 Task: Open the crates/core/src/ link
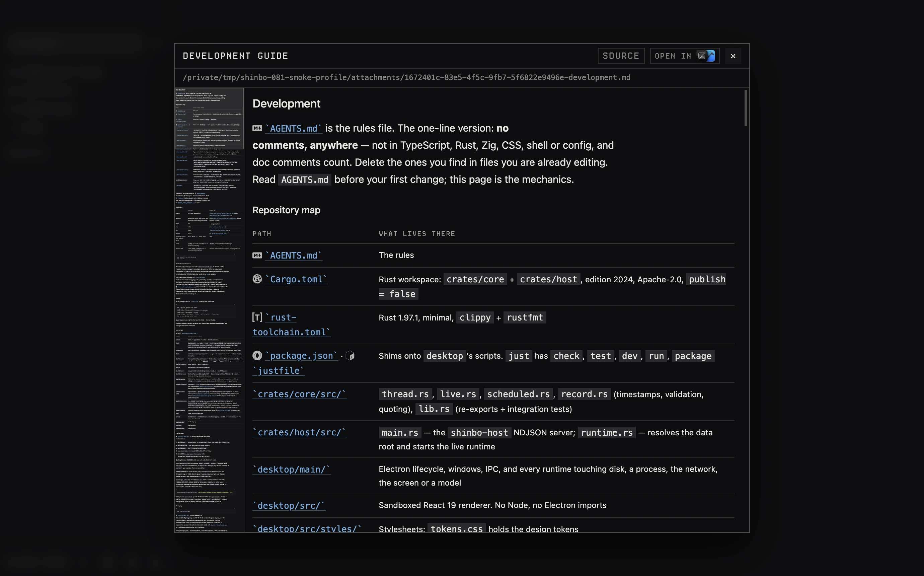point(299,394)
